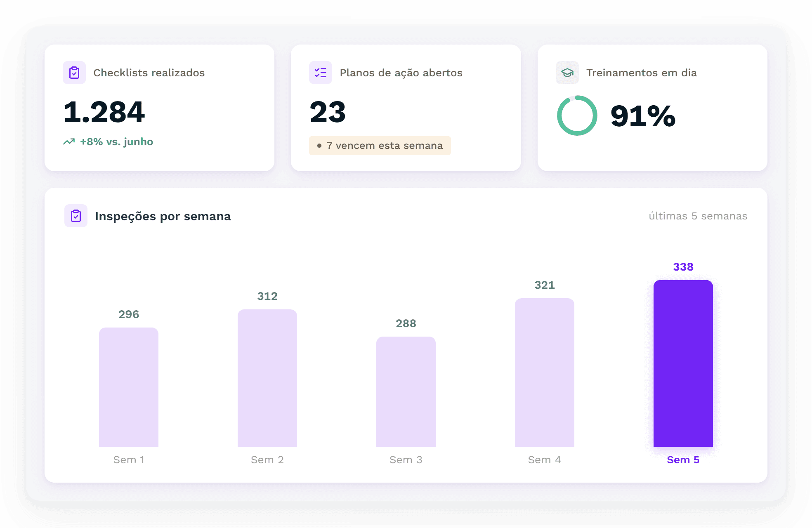Screen dimensions: 812x528
Task: Open the 1.284 checklists total value
Action: pos(104,112)
